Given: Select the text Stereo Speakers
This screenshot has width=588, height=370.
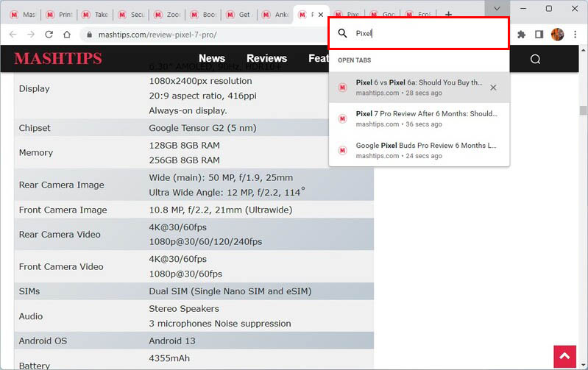Looking at the screenshot, I should (x=184, y=308).
